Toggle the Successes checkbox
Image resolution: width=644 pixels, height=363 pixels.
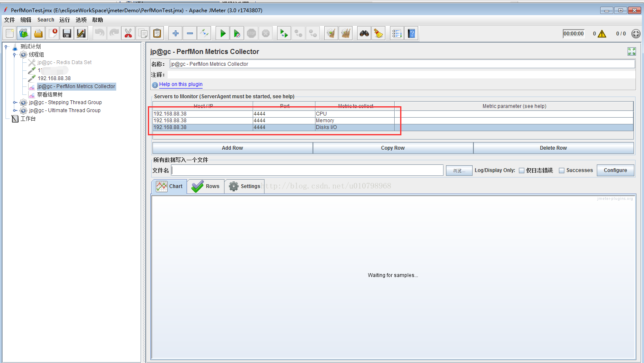click(561, 171)
